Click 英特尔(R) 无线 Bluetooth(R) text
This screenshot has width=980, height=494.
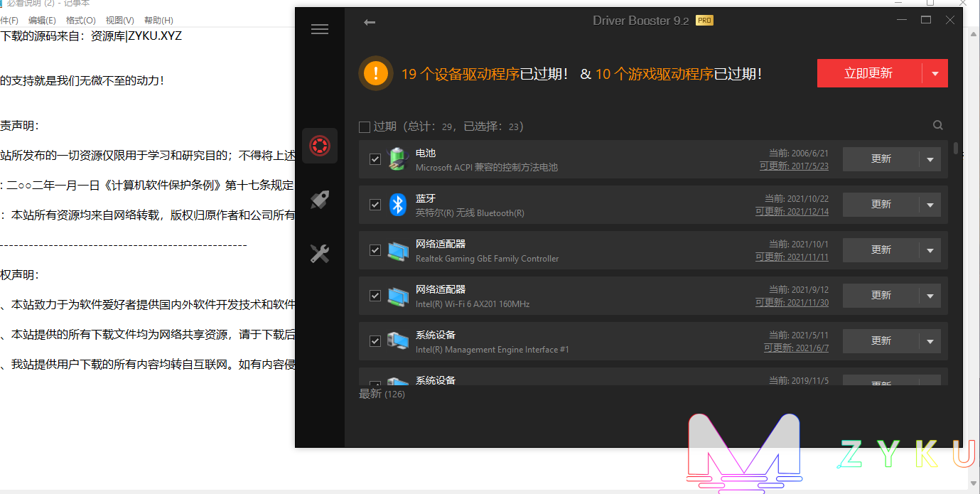click(x=470, y=213)
